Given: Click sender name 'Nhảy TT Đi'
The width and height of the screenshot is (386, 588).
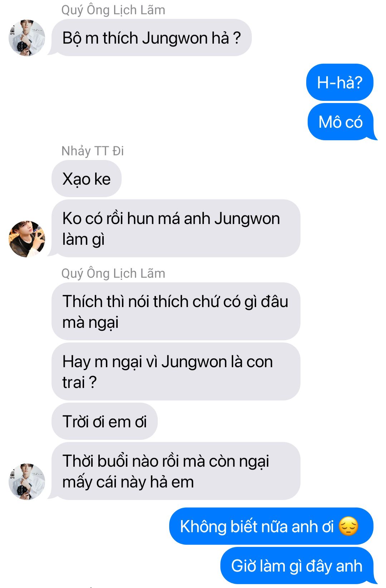Looking at the screenshot, I should click(x=93, y=151).
